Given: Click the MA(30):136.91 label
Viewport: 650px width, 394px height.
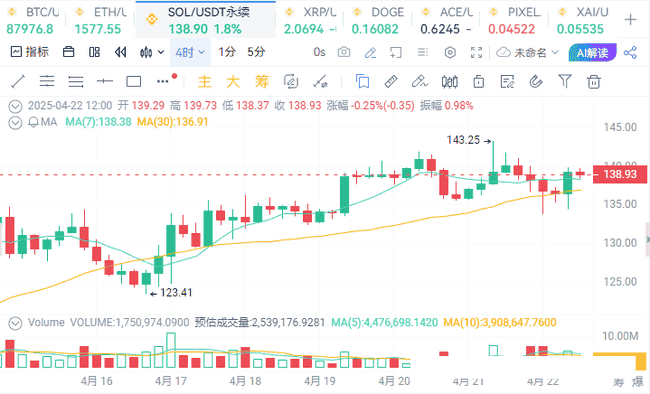Looking at the screenshot, I should tap(172, 122).
